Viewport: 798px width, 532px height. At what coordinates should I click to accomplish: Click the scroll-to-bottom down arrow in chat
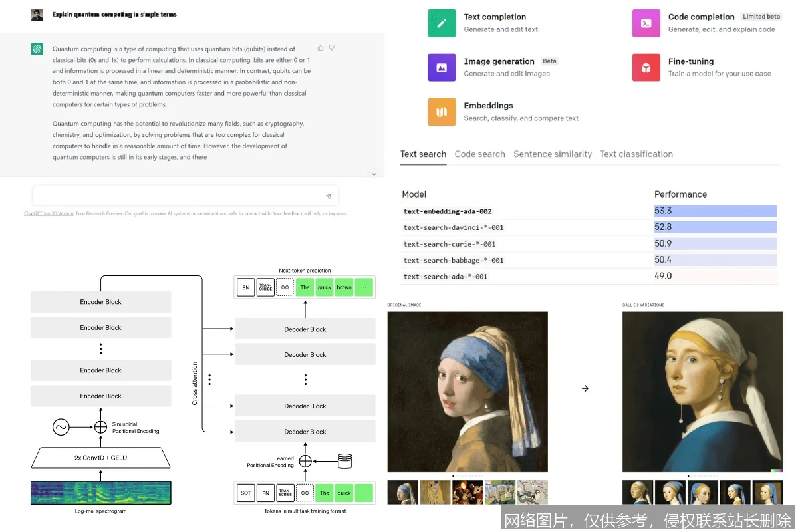(x=374, y=174)
